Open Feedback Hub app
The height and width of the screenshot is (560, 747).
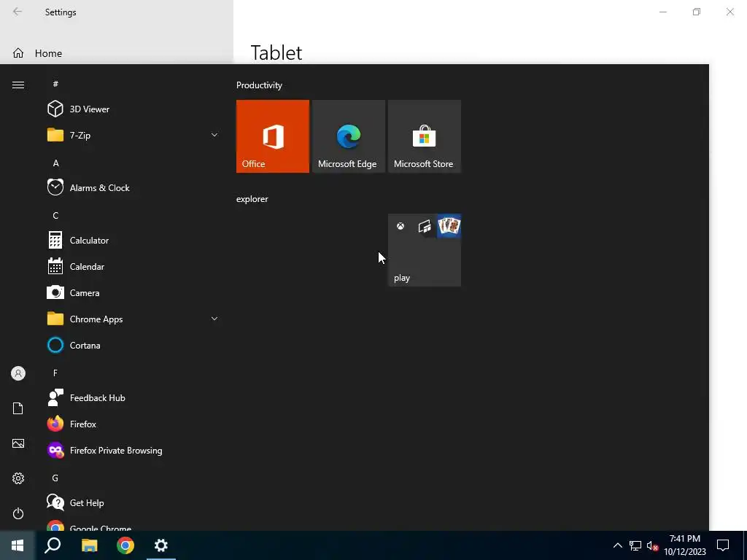tap(133, 397)
